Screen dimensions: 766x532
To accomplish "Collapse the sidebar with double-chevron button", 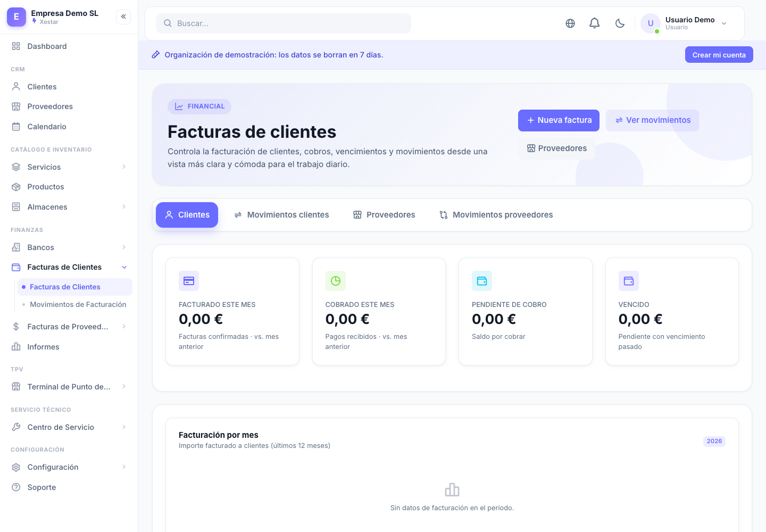I will pyautogui.click(x=123, y=16).
